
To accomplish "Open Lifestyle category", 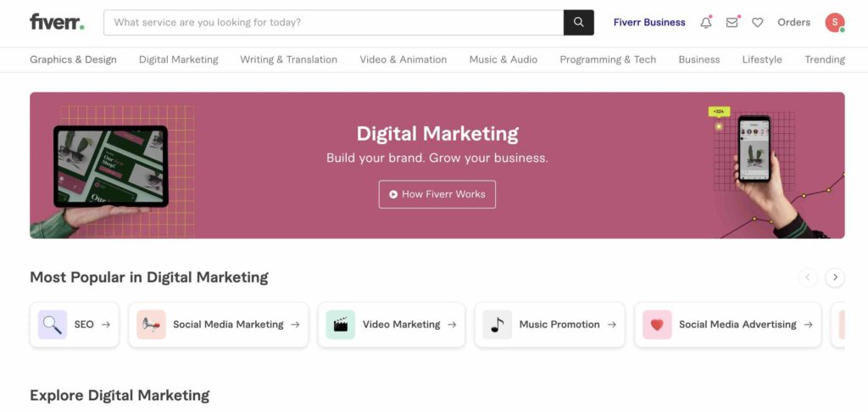I will point(762,59).
